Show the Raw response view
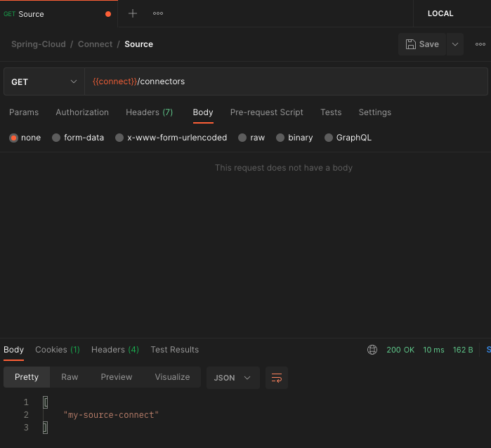This screenshot has width=491, height=448. [x=70, y=377]
